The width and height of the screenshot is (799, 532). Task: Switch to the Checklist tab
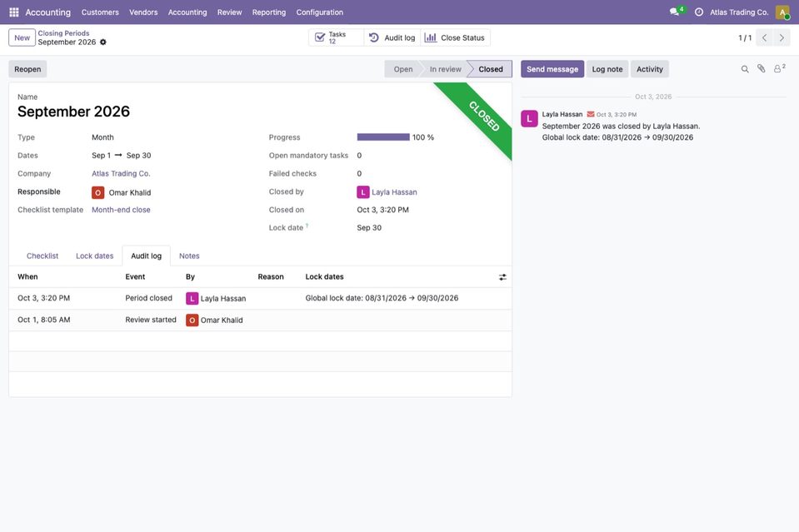pos(42,256)
